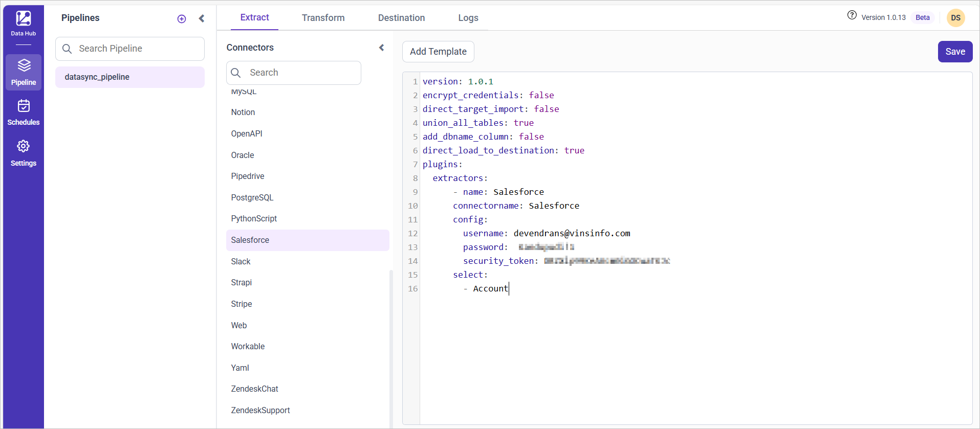Click the magnifier icon in Search Pipeline
Screen dimensions: 980x429
pos(67,49)
